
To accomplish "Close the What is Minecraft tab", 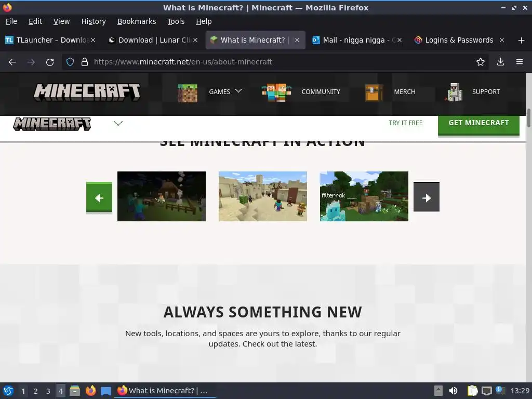I will (297, 40).
